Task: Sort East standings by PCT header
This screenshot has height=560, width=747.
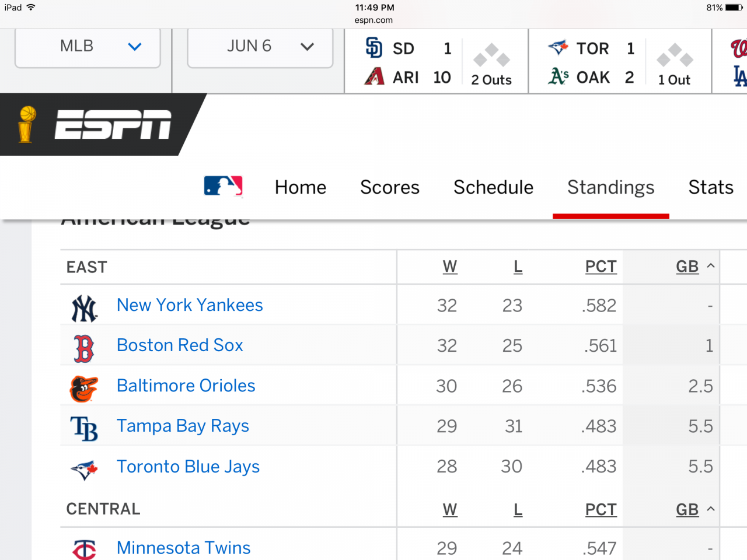Action: pos(601,267)
